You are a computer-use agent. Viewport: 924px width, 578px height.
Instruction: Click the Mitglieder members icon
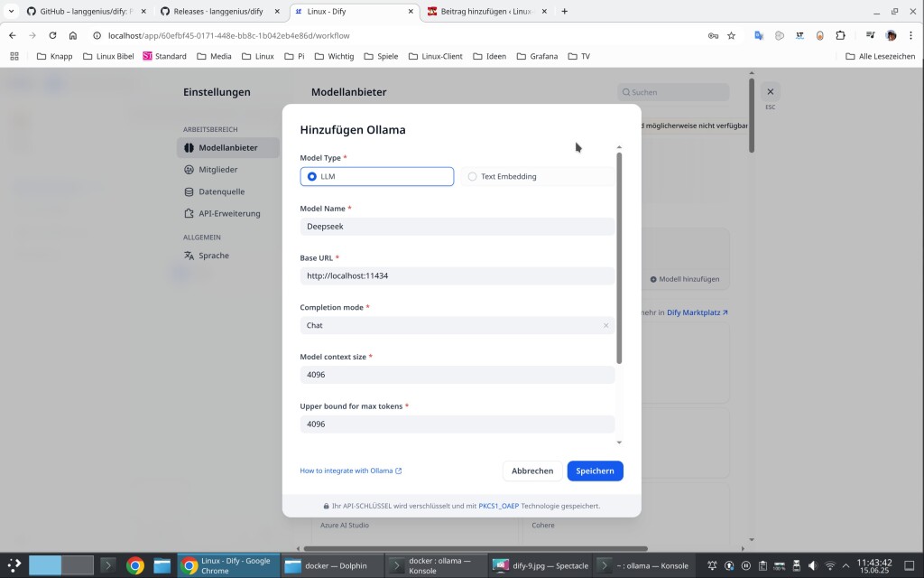point(189,170)
